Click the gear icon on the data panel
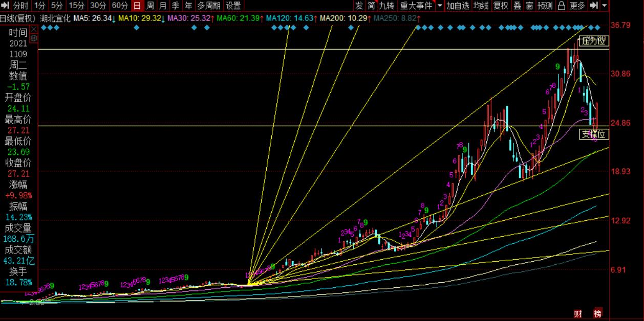This screenshot has width=644, height=321. pyautogui.click(x=34, y=38)
